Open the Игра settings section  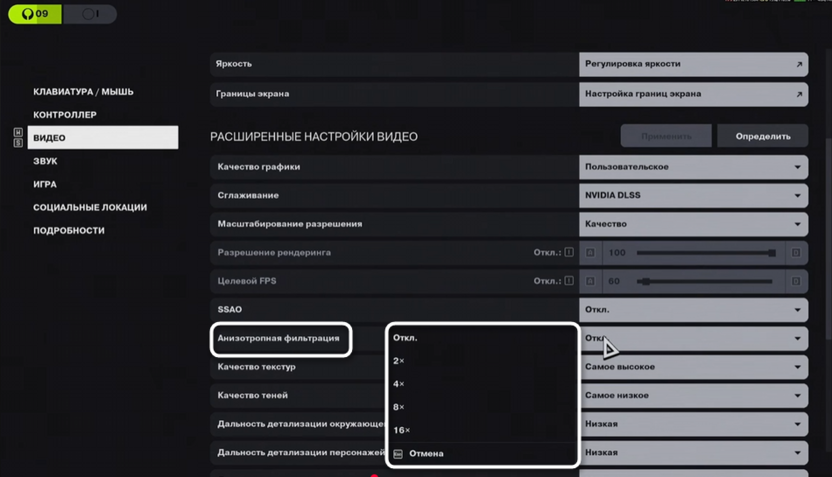coord(45,184)
